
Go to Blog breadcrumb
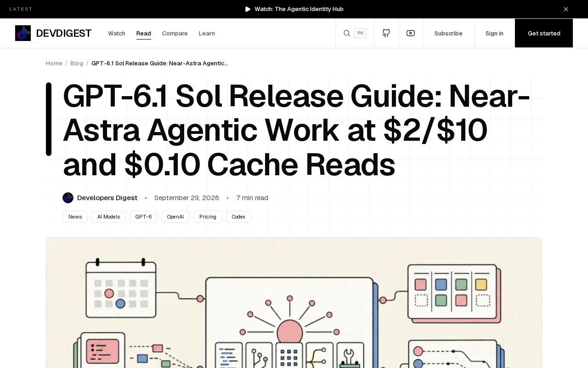(x=77, y=63)
